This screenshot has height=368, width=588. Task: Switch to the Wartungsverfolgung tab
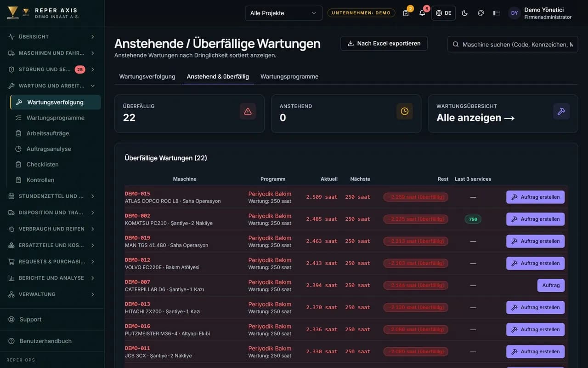coord(147,76)
